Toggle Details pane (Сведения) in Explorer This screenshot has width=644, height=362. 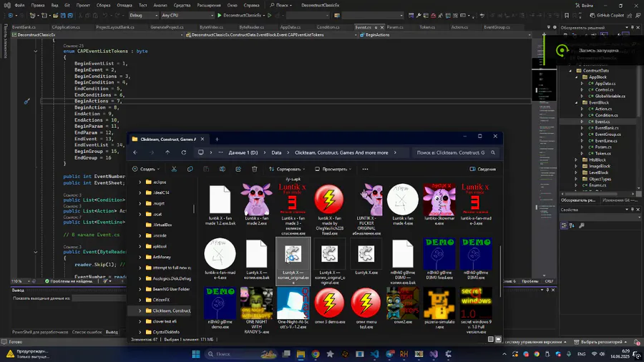coord(482,169)
